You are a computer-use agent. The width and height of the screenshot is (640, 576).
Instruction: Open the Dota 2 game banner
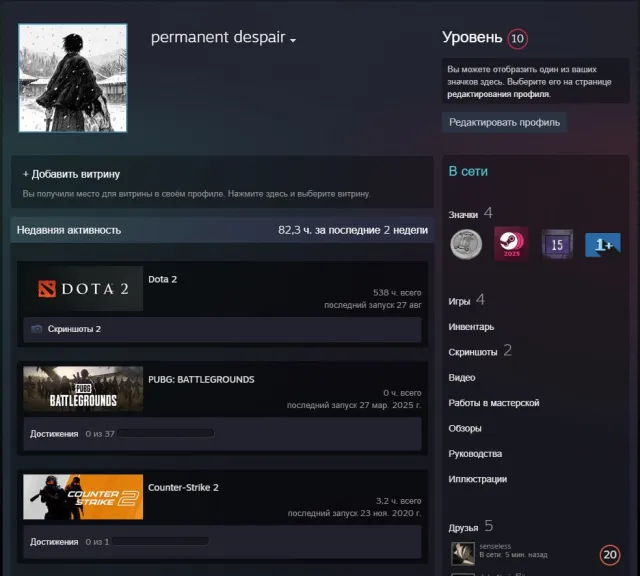[x=83, y=289]
